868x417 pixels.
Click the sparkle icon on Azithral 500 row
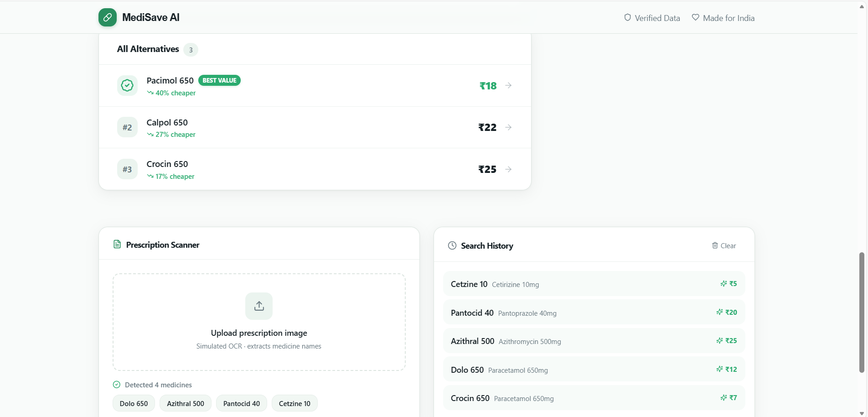[x=719, y=341]
